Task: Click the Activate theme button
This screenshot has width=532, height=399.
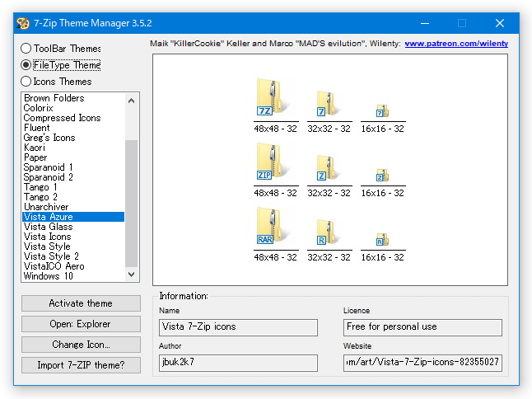Action: pyautogui.click(x=81, y=303)
